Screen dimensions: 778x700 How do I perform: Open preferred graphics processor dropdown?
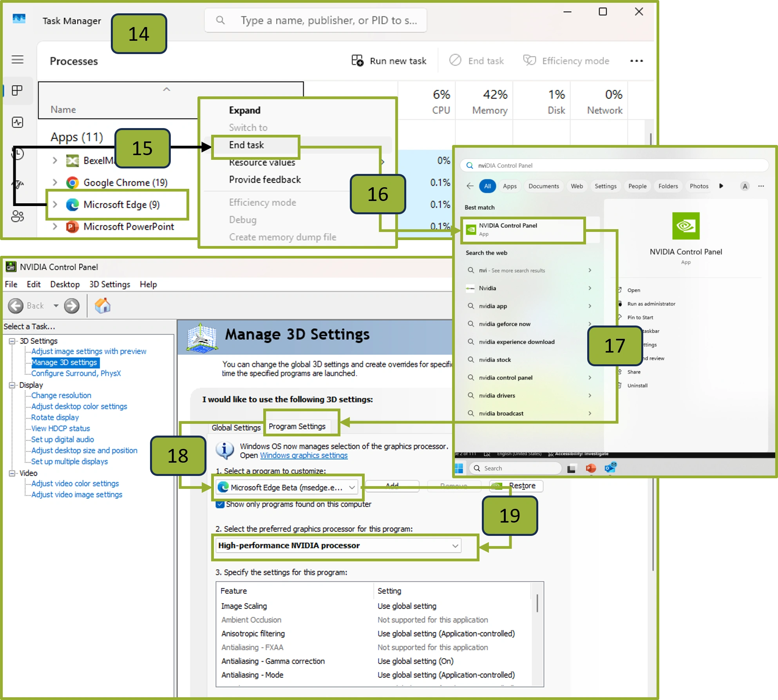(338, 546)
